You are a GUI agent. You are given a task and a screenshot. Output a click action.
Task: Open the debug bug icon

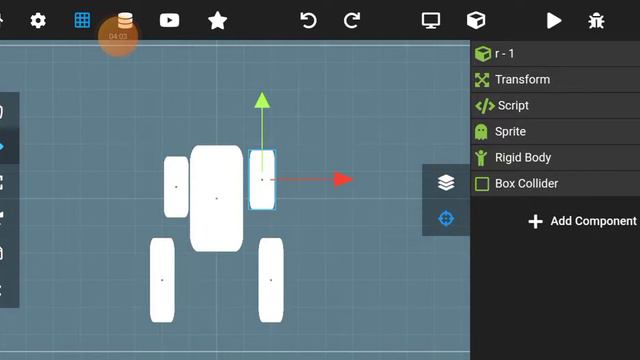[596, 20]
